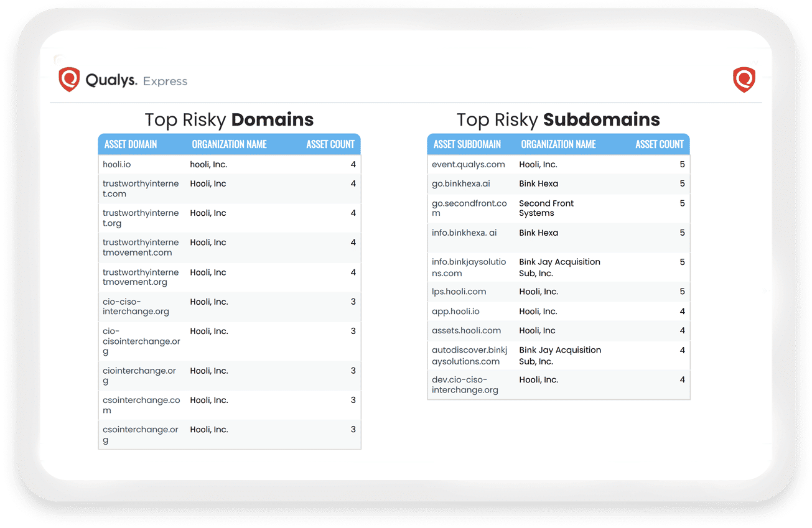The image size is (812, 528).
Task: Click ORGANIZATION NAME header in Subdomains table
Action: 558,144
